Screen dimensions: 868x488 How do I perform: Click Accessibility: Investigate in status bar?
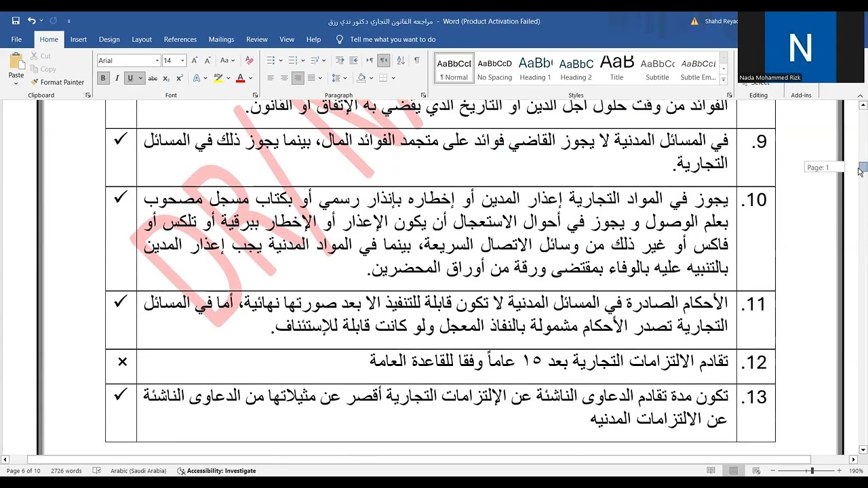(216, 470)
